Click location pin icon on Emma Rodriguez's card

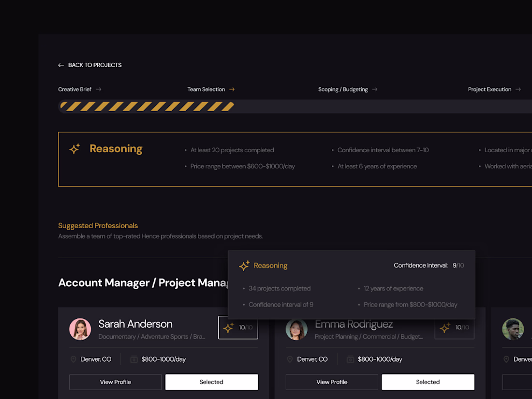point(290,359)
